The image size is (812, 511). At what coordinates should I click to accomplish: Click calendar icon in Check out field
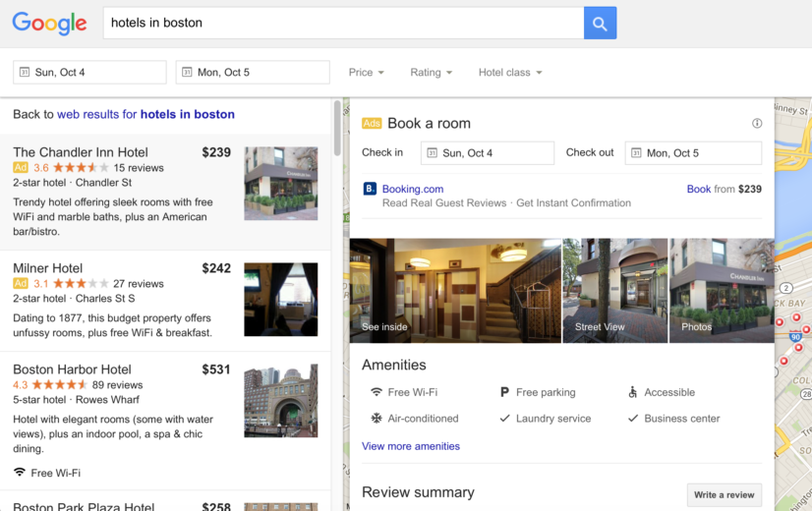(636, 152)
